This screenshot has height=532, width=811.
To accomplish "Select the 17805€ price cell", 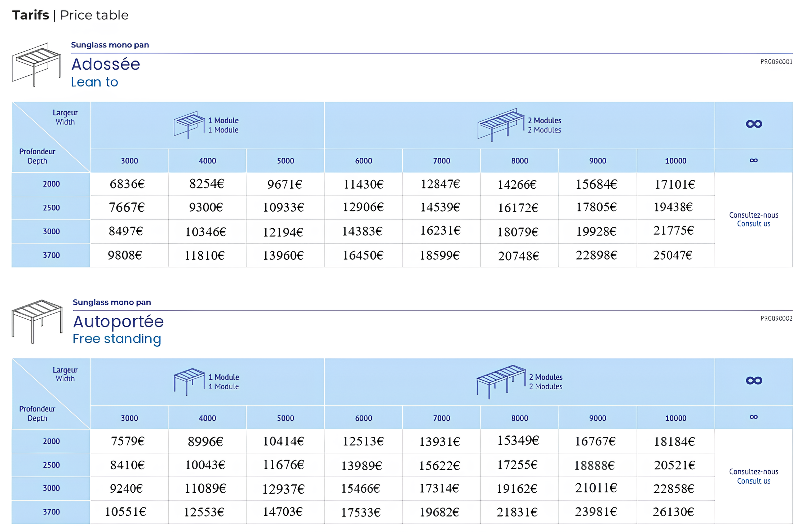I will 598,208.
